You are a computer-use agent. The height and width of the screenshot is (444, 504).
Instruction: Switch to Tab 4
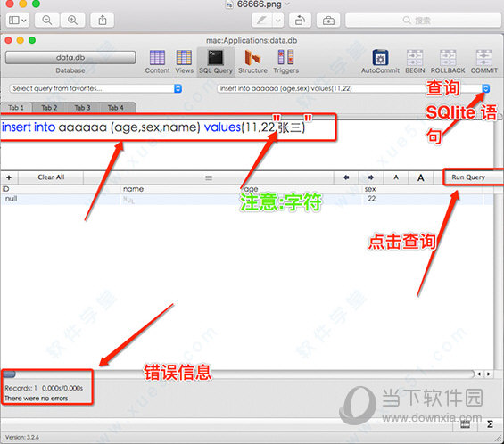pyautogui.click(x=116, y=108)
